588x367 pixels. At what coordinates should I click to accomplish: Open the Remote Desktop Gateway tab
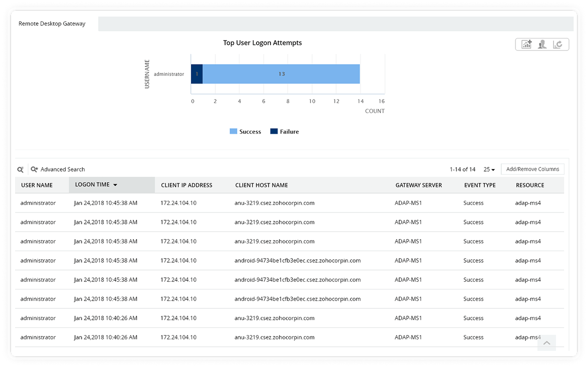click(x=52, y=24)
